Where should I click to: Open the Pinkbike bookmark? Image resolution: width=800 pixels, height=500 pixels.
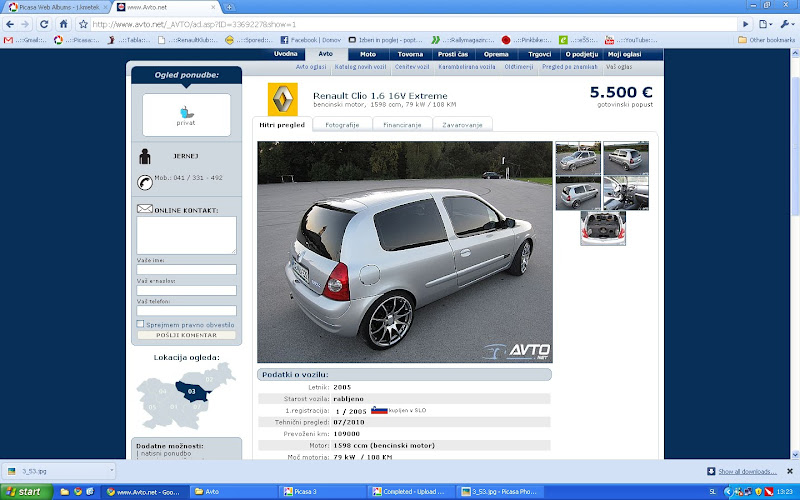[527, 40]
